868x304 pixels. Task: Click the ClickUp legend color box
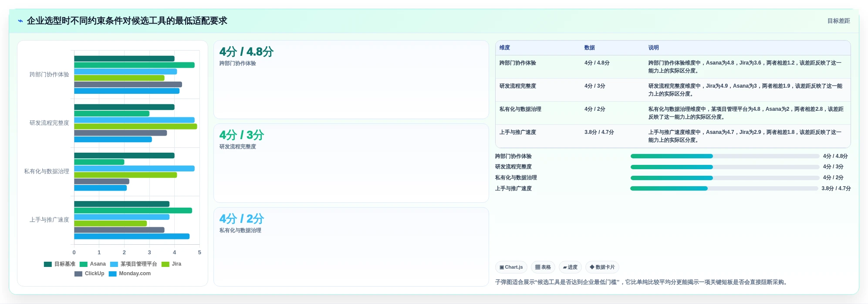[x=78, y=274]
